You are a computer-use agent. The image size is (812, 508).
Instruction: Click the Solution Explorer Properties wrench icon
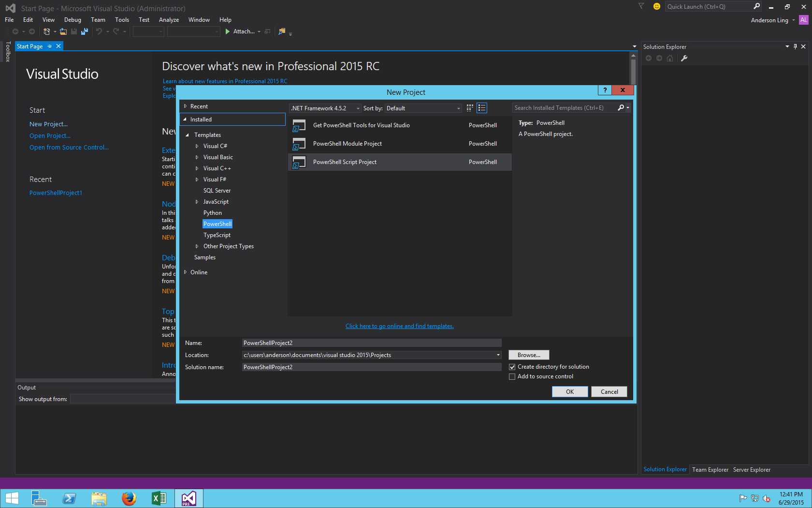coord(684,58)
